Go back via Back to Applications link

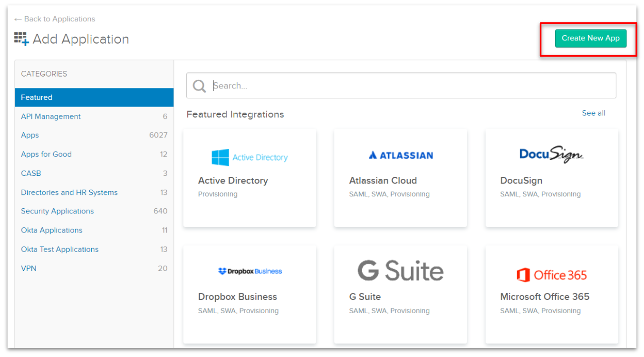click(55, 19)
